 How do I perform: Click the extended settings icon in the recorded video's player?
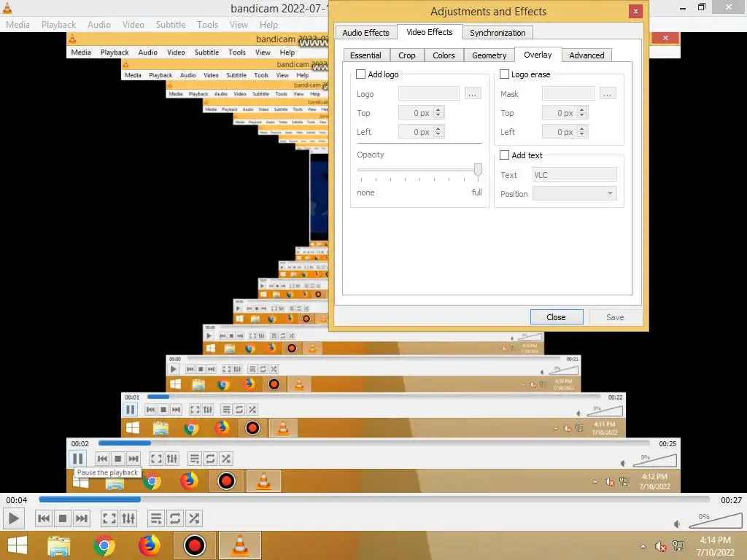(172, 459)
